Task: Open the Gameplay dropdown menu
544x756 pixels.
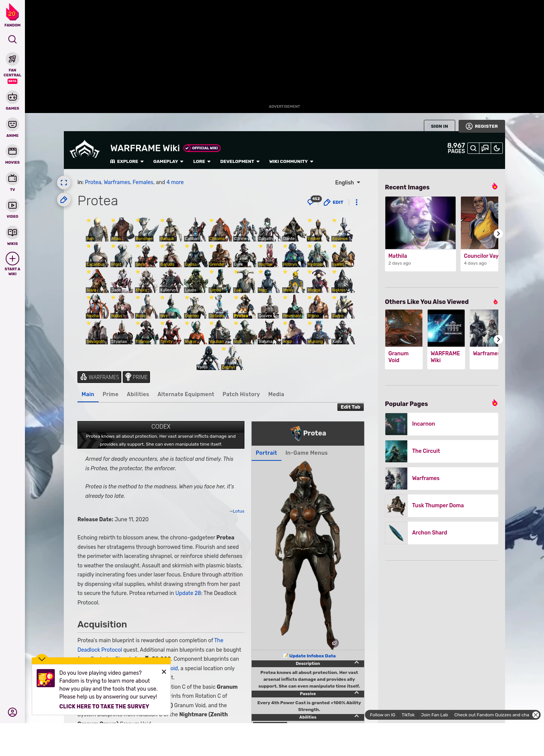Action: [168, 161]
